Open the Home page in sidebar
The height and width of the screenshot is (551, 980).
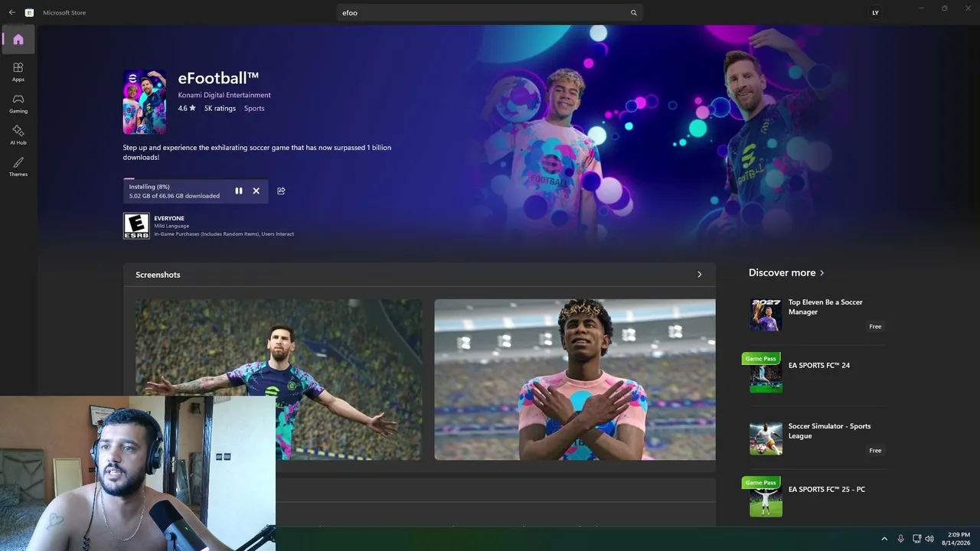(18, 40)
